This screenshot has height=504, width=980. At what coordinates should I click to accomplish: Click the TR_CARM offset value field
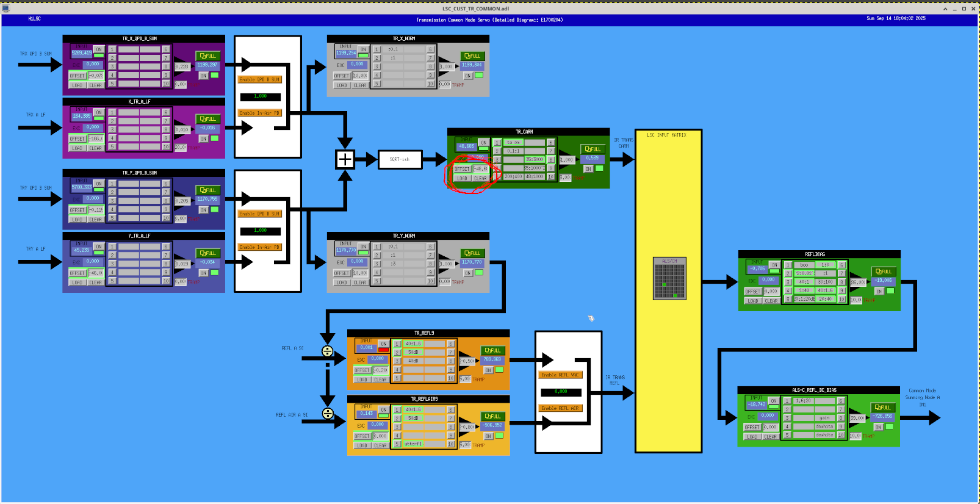(x=480, y=169)
